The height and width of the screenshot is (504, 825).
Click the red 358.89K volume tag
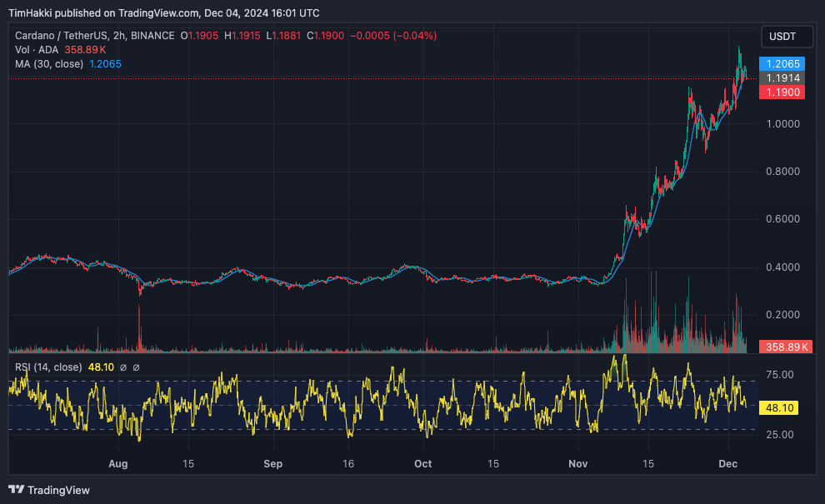(782, 346)
